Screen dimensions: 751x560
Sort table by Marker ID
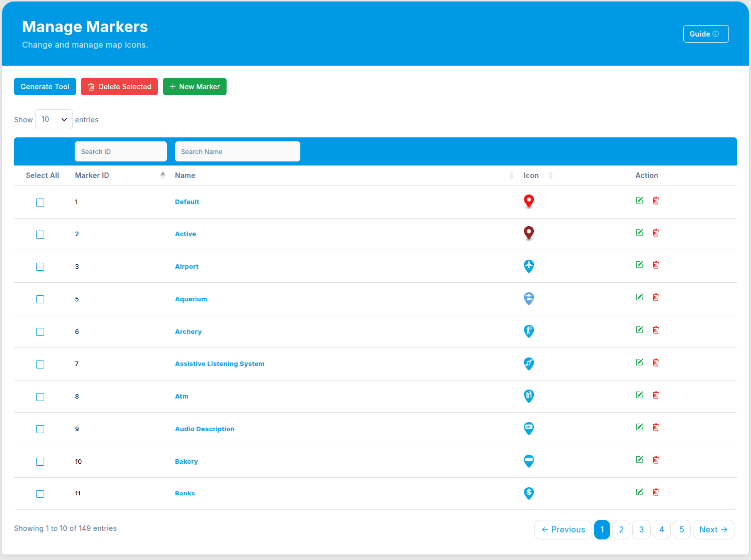(120, 175)
